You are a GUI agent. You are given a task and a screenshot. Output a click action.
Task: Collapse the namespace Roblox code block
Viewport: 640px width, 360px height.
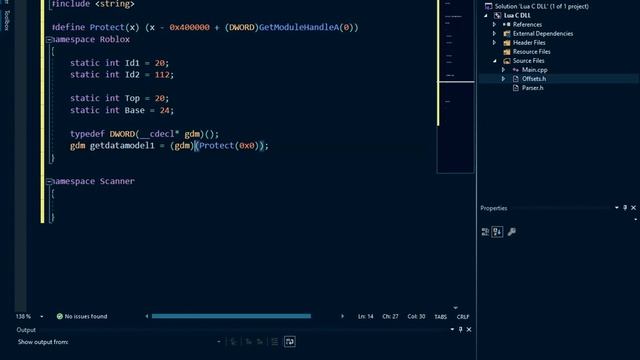click(x=49, y=40)
